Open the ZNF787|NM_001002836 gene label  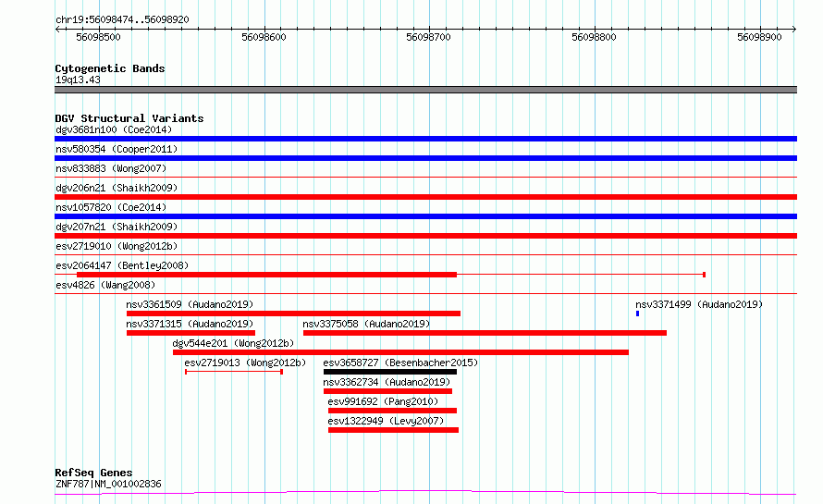[108, 484]
